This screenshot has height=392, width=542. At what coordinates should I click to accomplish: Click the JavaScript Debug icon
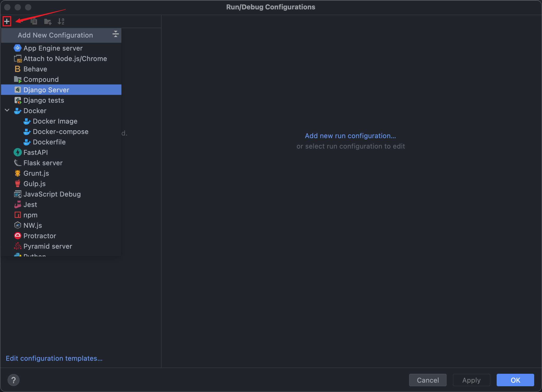point(17,194)
